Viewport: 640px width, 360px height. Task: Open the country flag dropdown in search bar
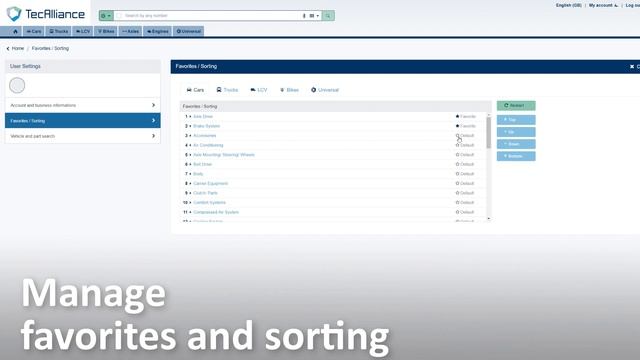pyautogui.click(x=314, y=16)
